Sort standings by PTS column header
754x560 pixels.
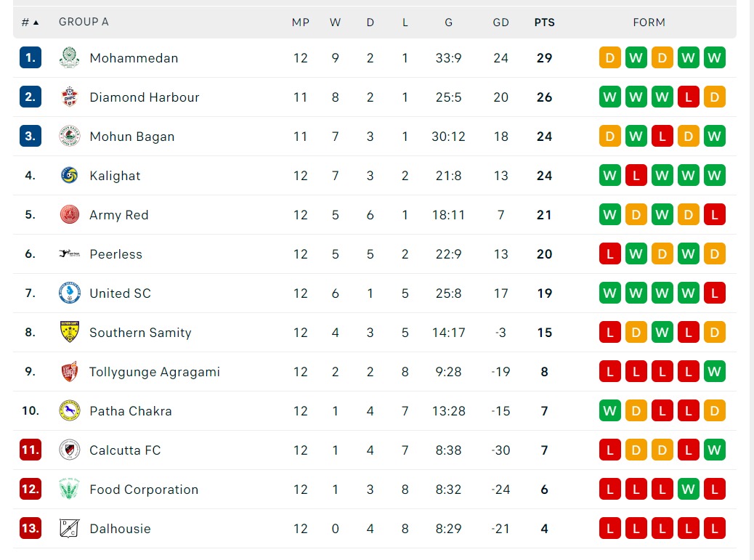tap(544, 23)
